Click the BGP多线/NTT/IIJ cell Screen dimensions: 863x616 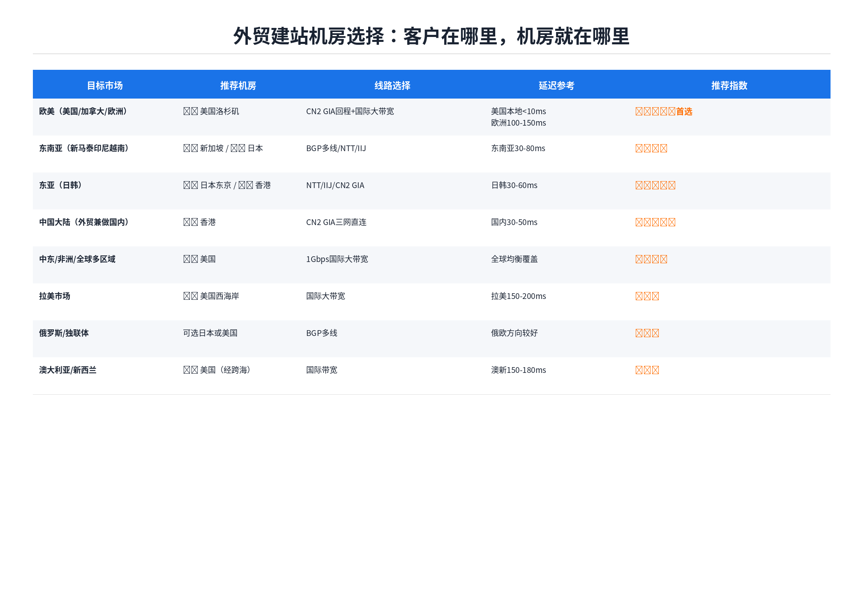point(336,148)
